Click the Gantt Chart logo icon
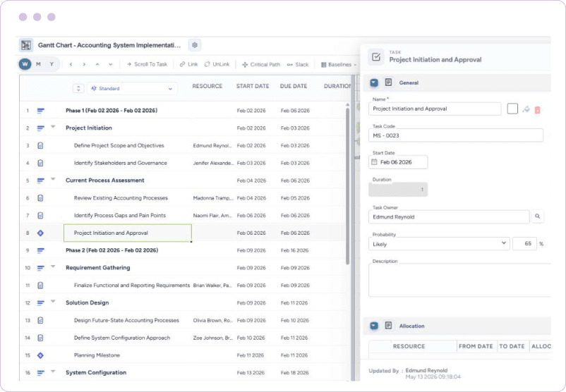Screen dimensions: 566x392 (x=25, y=45)
